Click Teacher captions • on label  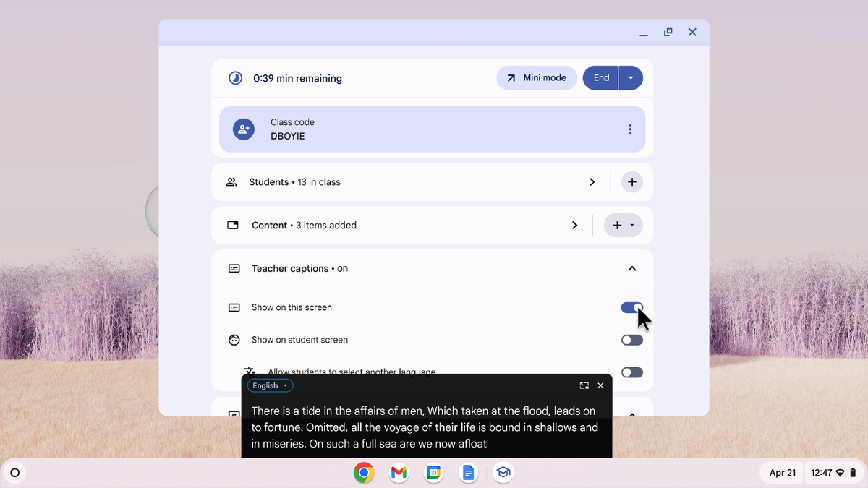[x=299, y=268]
